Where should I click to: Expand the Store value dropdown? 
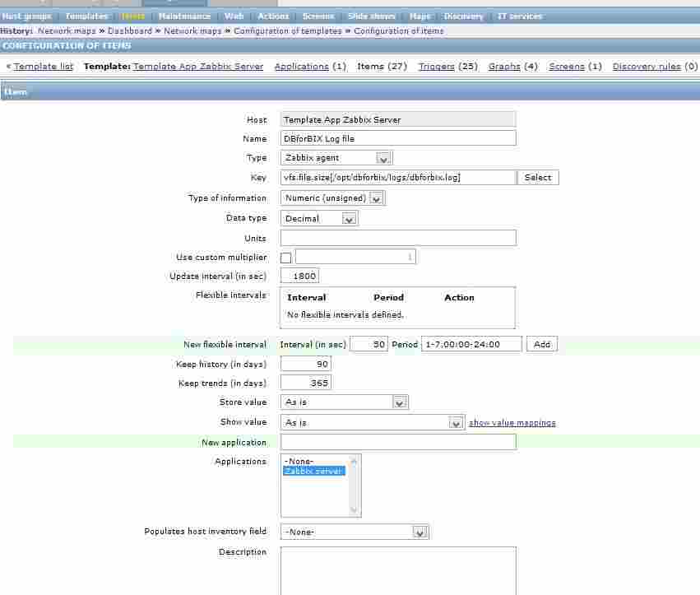(344, 402)
